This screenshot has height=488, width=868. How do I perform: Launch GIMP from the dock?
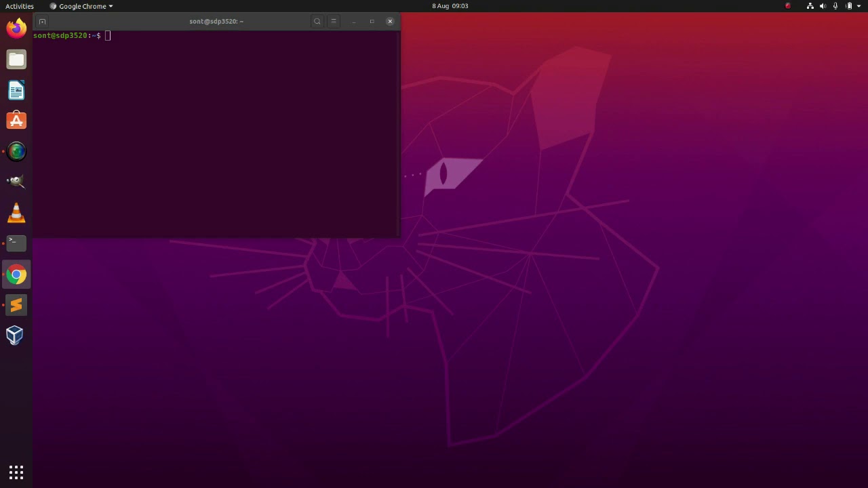(16, 182)
